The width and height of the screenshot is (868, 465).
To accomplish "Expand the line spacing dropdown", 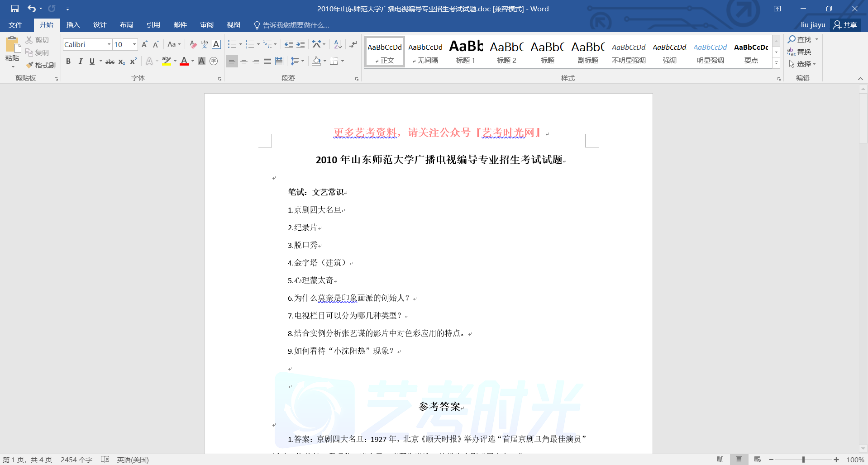I will point(302,62).
